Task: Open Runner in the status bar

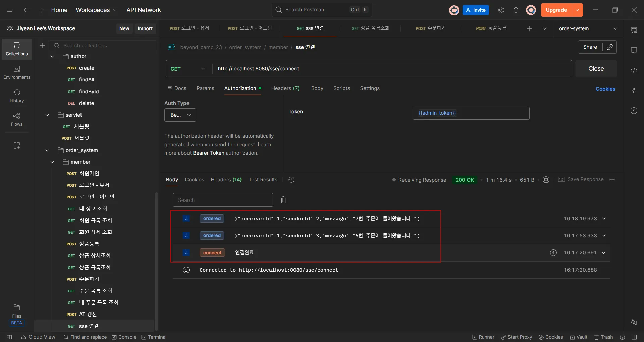Action: coord(483,337)
